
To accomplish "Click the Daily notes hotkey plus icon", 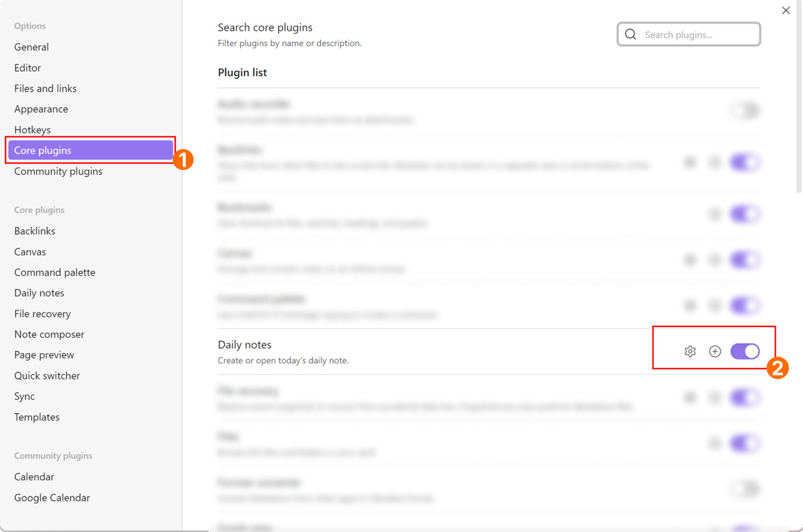I will 715,351.
